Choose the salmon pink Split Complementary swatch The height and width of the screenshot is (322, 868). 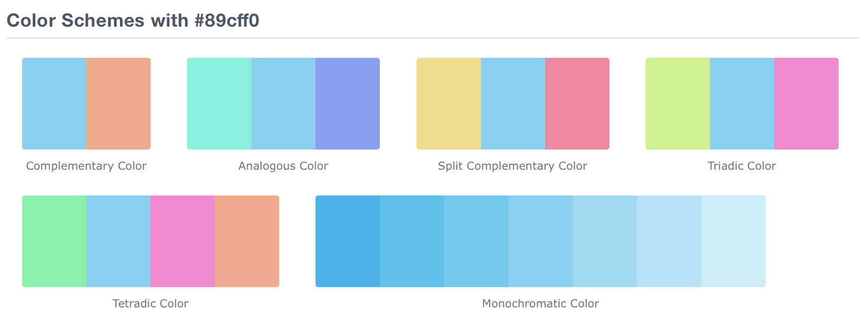577,104
